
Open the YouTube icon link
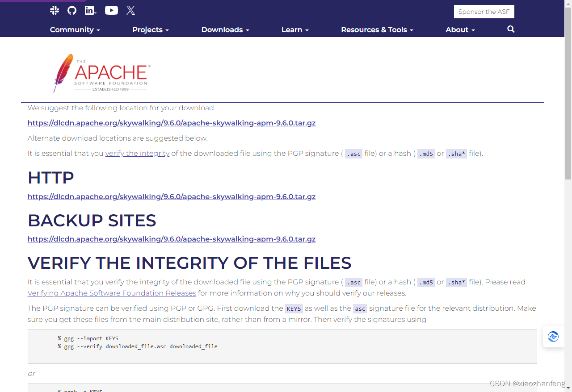pos(111,10)
